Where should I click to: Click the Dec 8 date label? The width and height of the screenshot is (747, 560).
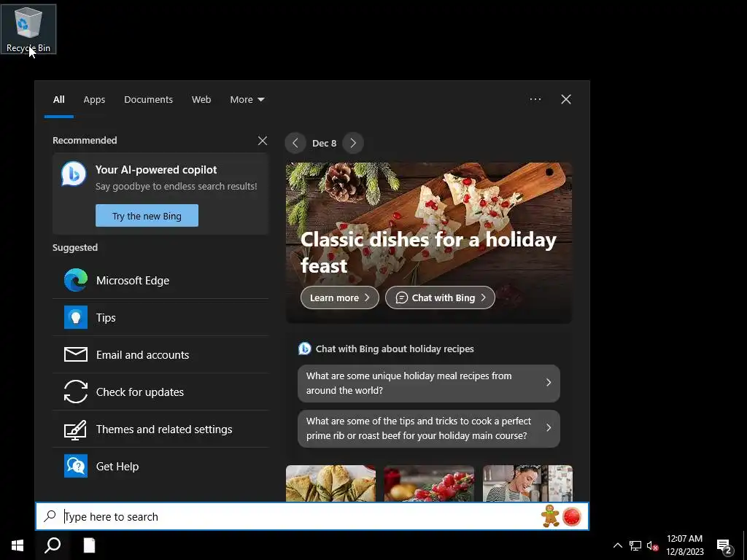coord(325,143)
